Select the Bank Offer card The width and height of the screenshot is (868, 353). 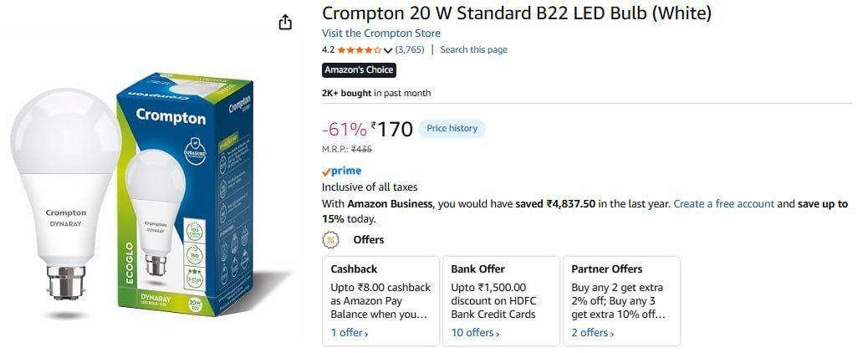[502, 301]
